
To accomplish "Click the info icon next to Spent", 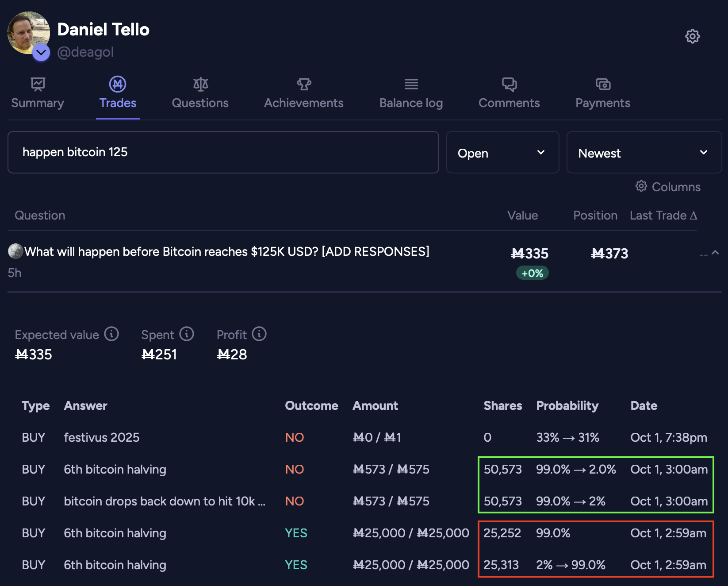I will pyautogui.click(x=187, y=334).
